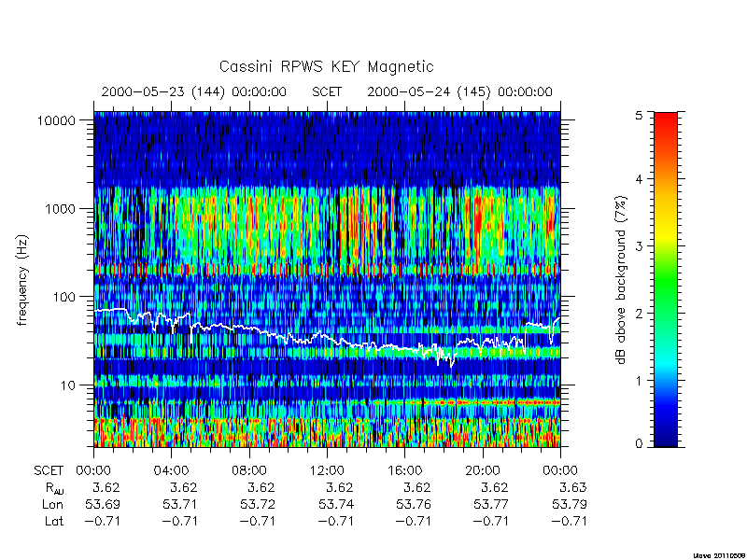Click the 16:00 SCET time label
747x560 pixels.
[x=404, y=471]
